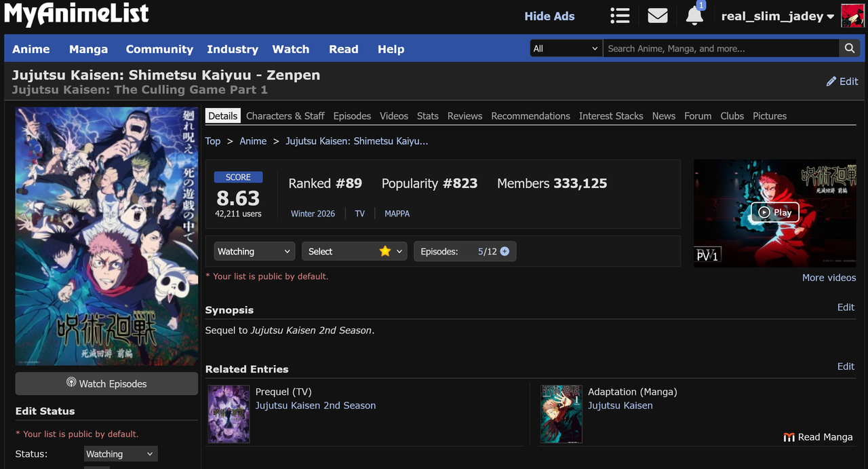Click the Edit link beside the pencil icon

click(842, 81)
